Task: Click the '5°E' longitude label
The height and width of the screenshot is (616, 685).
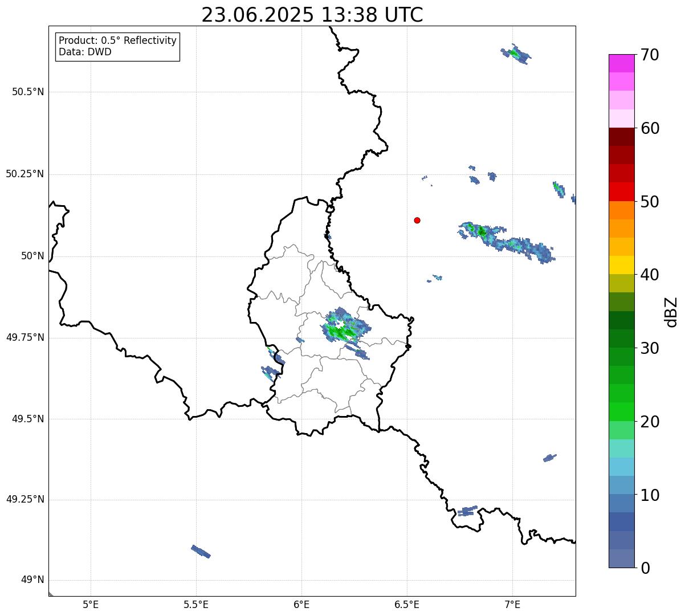Action: point(91,605)
